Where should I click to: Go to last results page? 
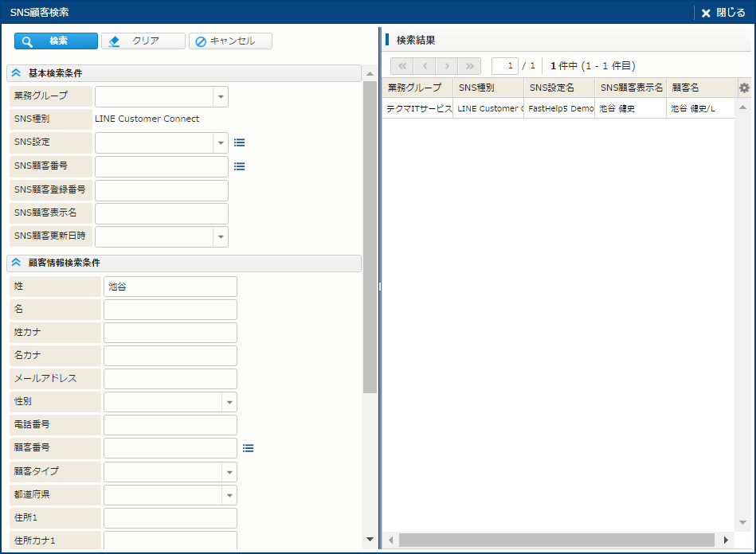coord(469,66)
